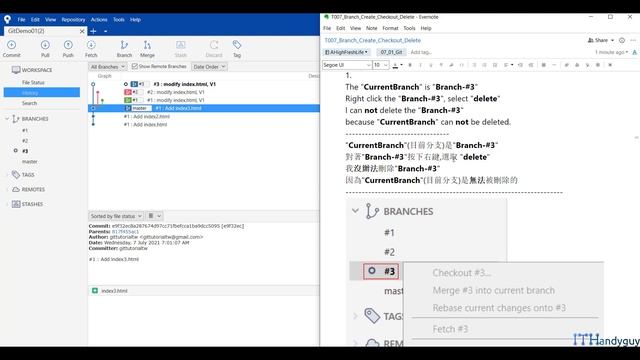This screenshot has width=640, height=360.
Task: Click the added-file icon beside index3.html
Action: [x=95, y=291]
